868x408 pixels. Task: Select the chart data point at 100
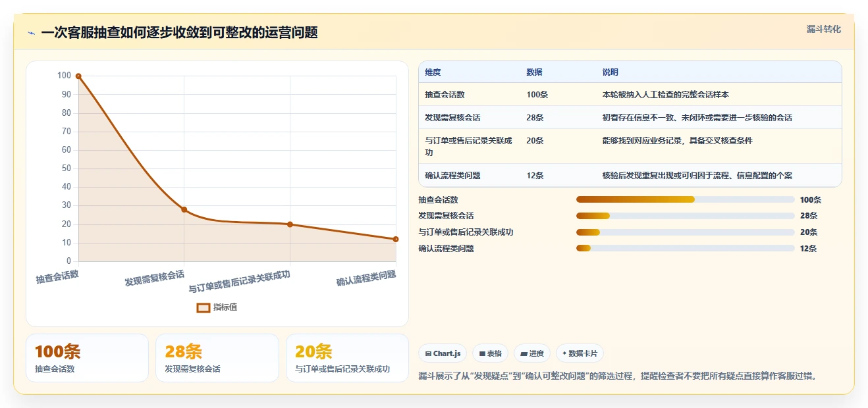coord(78,76)
